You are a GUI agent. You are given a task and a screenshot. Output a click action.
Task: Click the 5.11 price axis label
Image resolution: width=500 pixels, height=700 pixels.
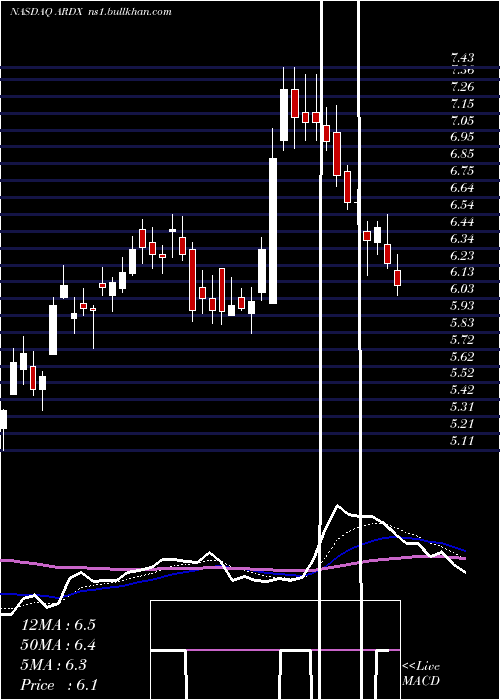pyautogui.click(x=462, y=441)
